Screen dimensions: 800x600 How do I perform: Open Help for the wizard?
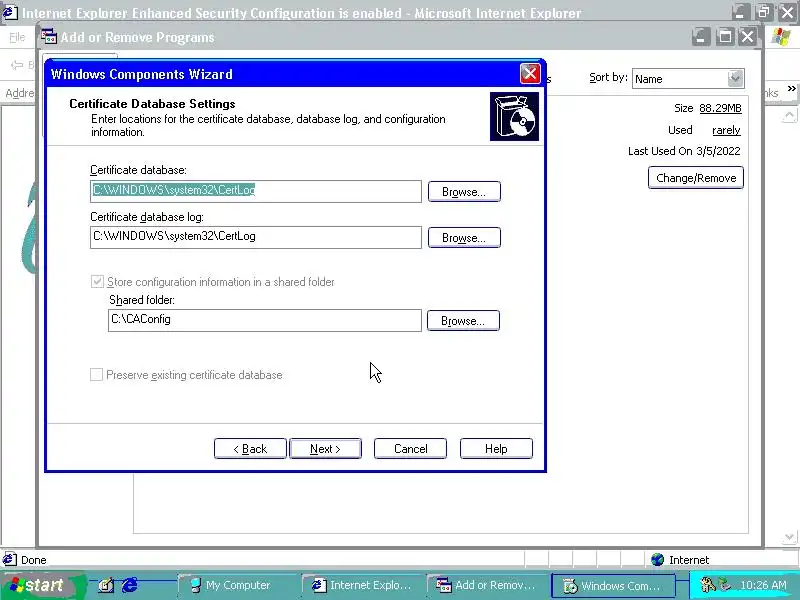[496, 448]
